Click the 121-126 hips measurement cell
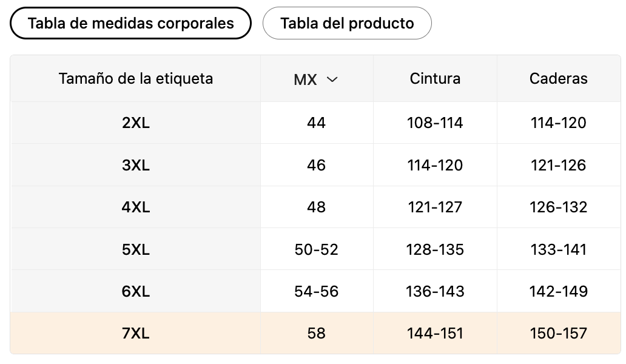Screen dimensions: 626x364 (558, 165)
